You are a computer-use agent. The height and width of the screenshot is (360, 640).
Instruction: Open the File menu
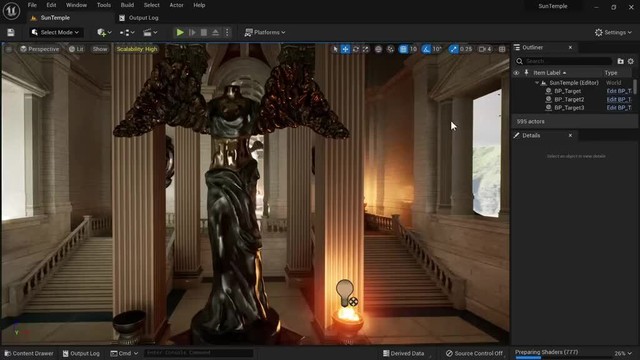coord(32,5)
